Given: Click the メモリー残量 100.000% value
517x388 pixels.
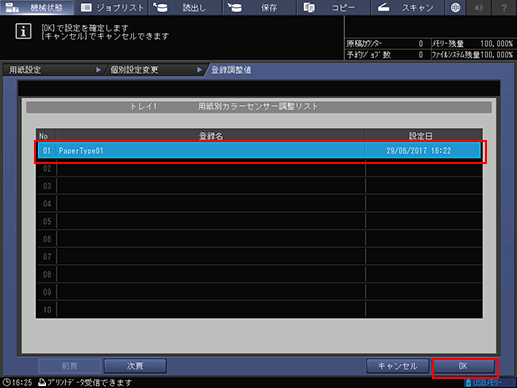Looking at the screenshot, I should pyautogui.click(x=496, y=44).
